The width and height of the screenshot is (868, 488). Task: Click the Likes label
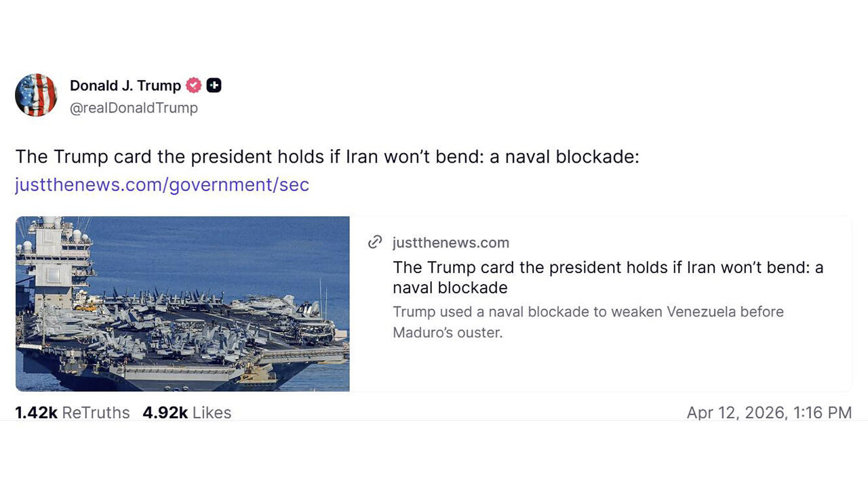click(x=212, y=413)
